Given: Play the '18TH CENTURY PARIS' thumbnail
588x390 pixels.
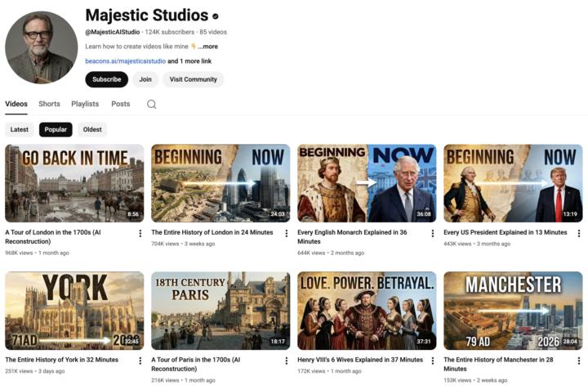Looking at the screenshot, I should [220, 311].
